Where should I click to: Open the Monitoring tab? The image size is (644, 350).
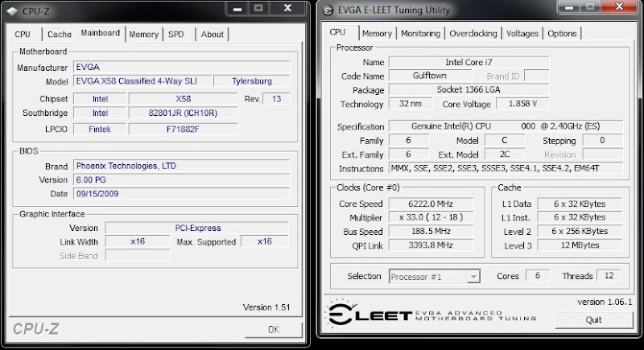tap(420, 34)
